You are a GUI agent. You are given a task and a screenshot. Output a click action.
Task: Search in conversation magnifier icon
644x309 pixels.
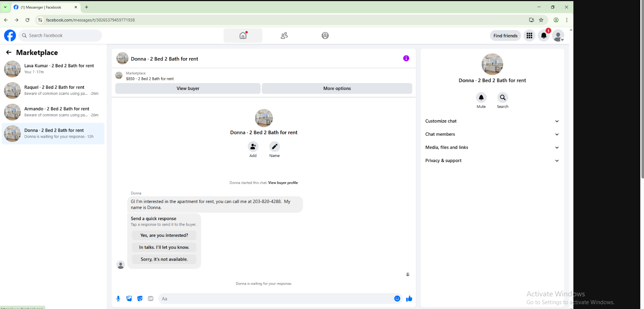point(503,97)
